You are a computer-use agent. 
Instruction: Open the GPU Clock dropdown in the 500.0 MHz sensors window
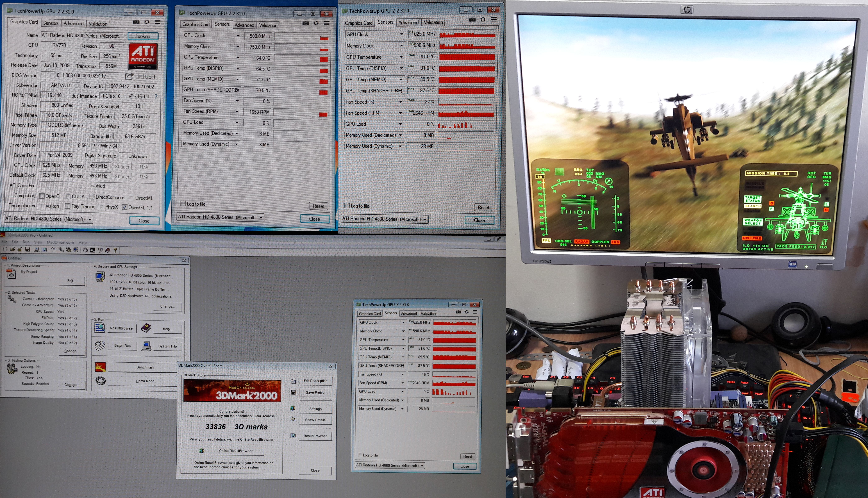238,36
